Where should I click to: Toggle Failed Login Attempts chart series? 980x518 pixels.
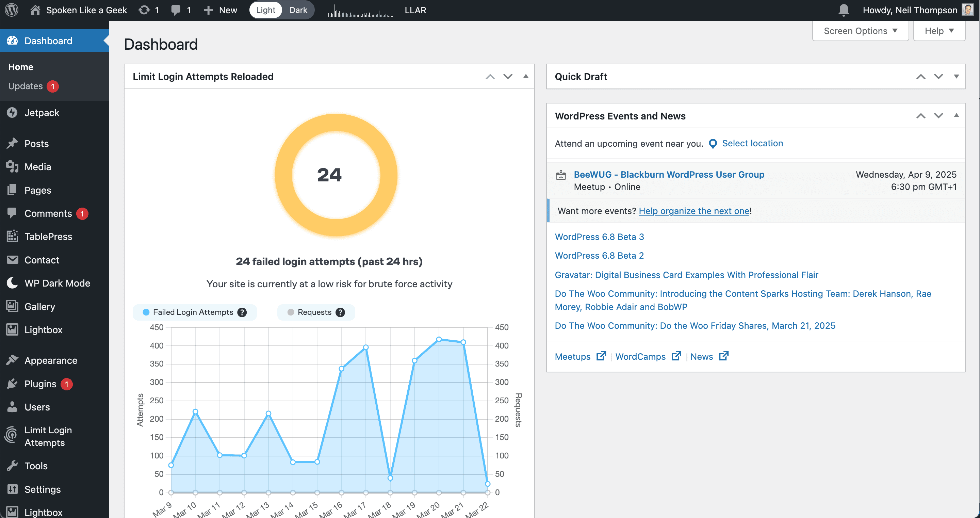(194, 312)
